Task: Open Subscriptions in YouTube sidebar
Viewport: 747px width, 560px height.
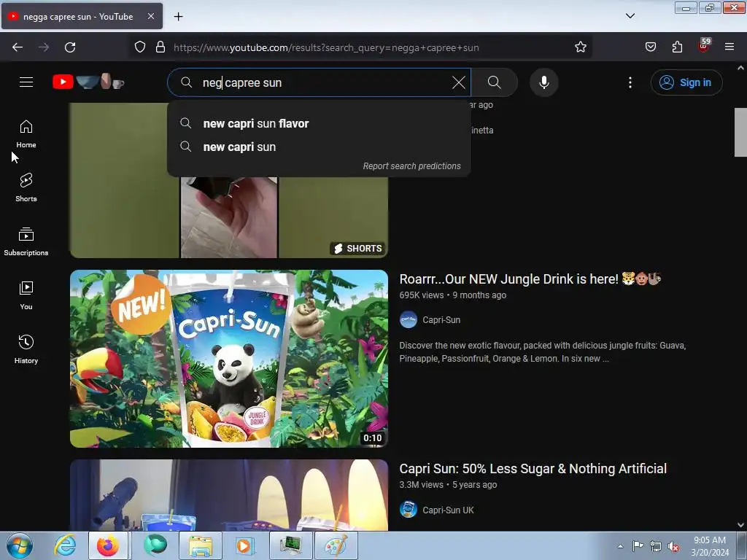Action: click(x=26, y=242)
